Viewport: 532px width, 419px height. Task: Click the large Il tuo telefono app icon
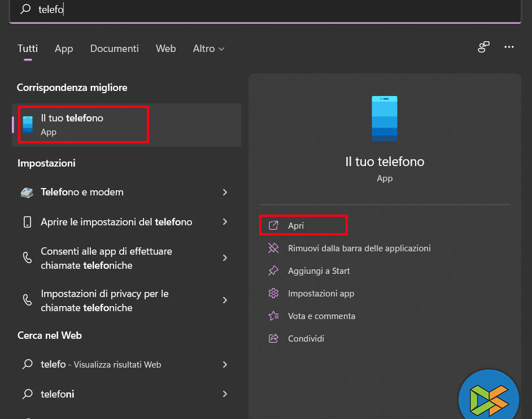pos(384,118)
